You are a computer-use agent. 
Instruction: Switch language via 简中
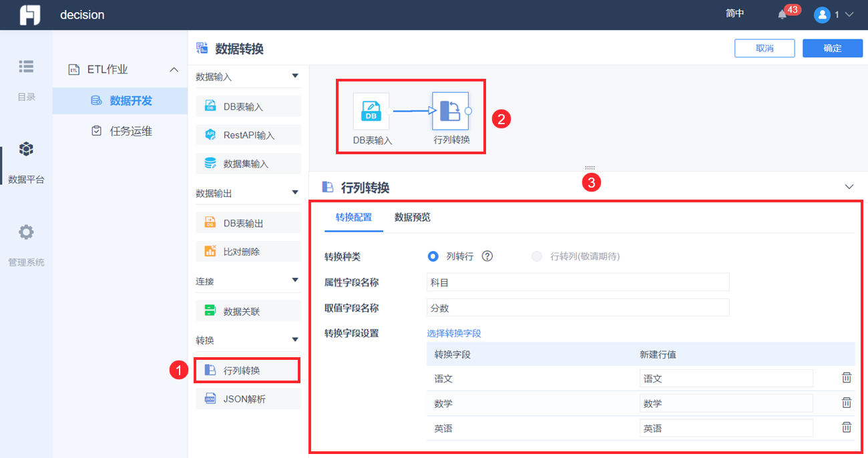point(735,14)
